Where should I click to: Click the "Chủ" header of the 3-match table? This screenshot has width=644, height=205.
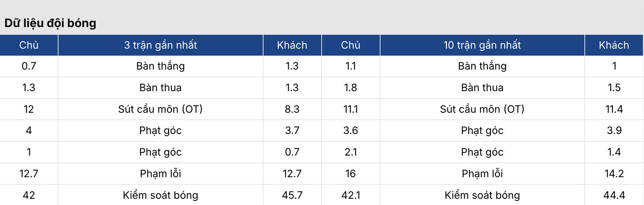(x=29, y=45)
